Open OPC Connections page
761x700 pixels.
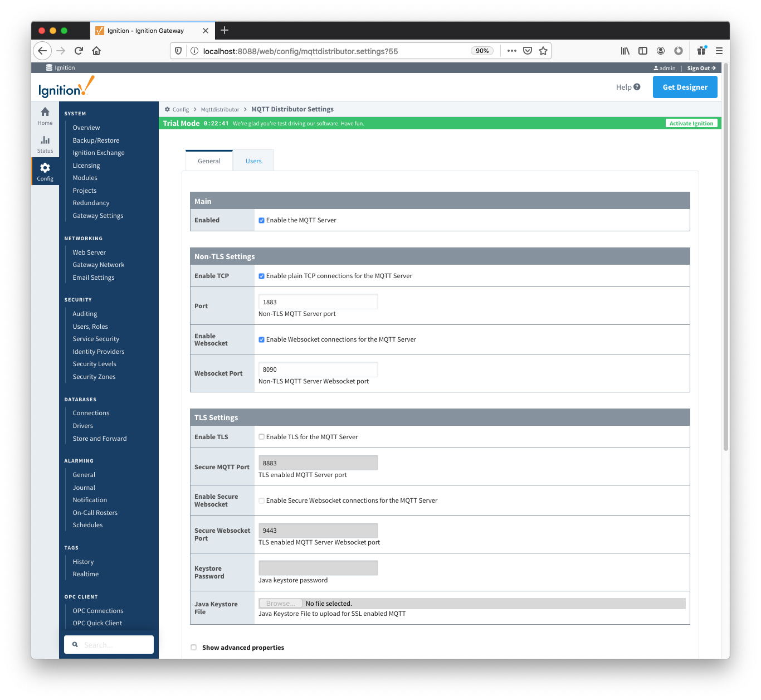pyautogui.click(x=98, y=611)
